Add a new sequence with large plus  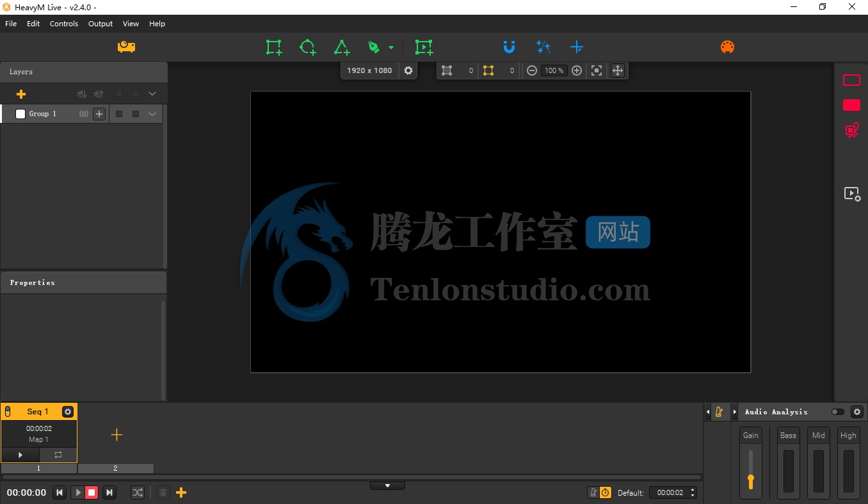[117, 435]
